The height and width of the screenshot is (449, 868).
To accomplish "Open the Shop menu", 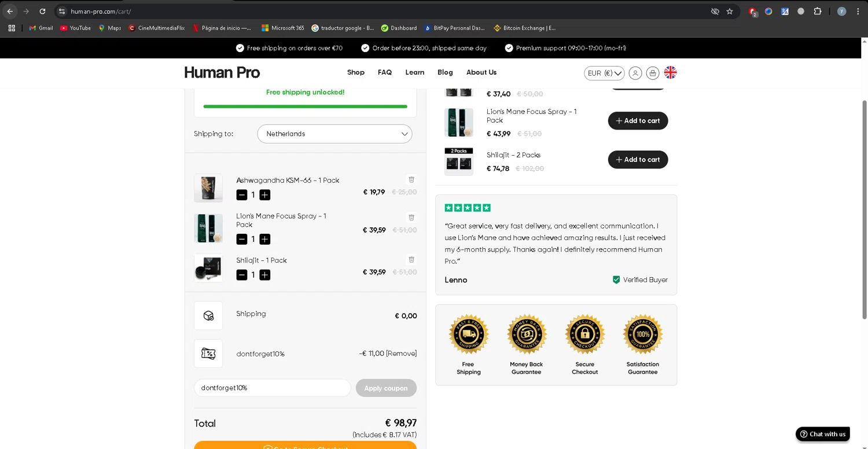I will tap(356, 72).
